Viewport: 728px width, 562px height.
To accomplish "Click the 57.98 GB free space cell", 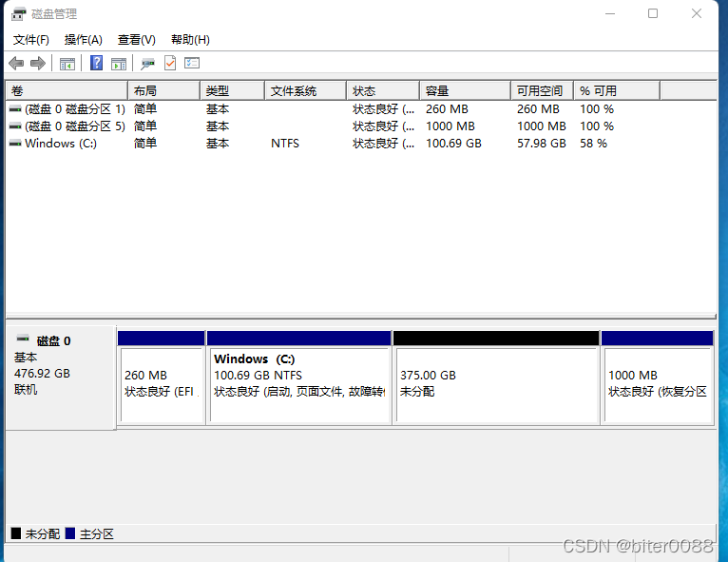I will [542, 144].
